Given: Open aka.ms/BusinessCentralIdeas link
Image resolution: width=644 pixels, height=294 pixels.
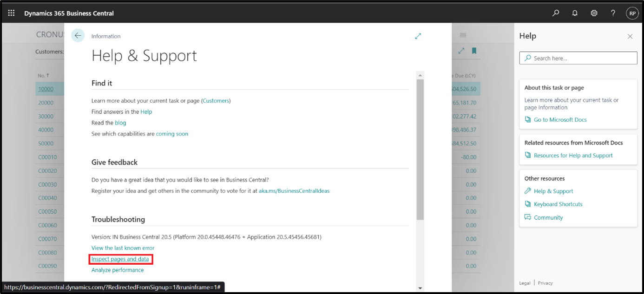Looking at the screenshot, I should (x=294, y=191).
